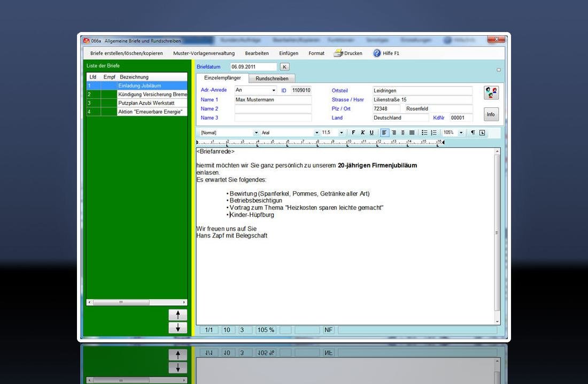Open the address contacts picker icon
This screenshot has width=588, height=384.
coord(491,92)
